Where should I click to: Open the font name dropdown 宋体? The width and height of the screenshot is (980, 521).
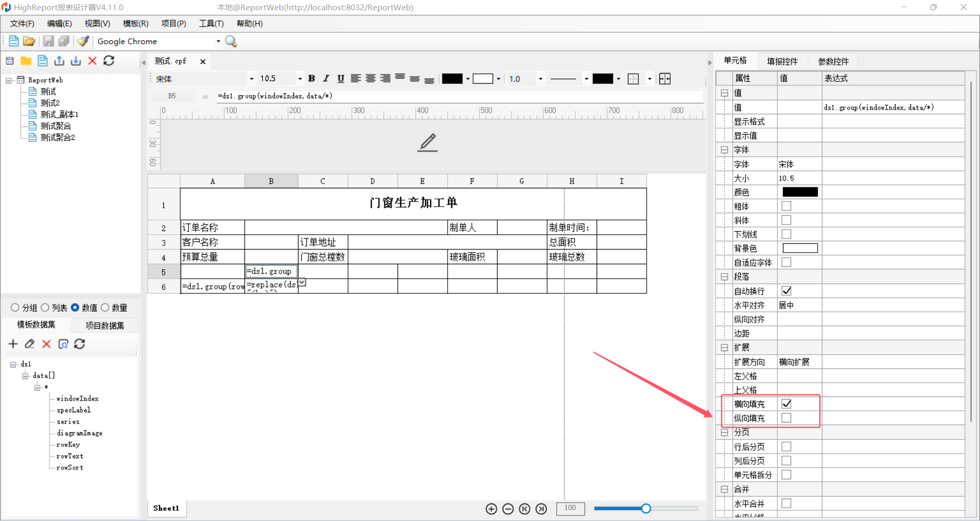click(251, 79)
